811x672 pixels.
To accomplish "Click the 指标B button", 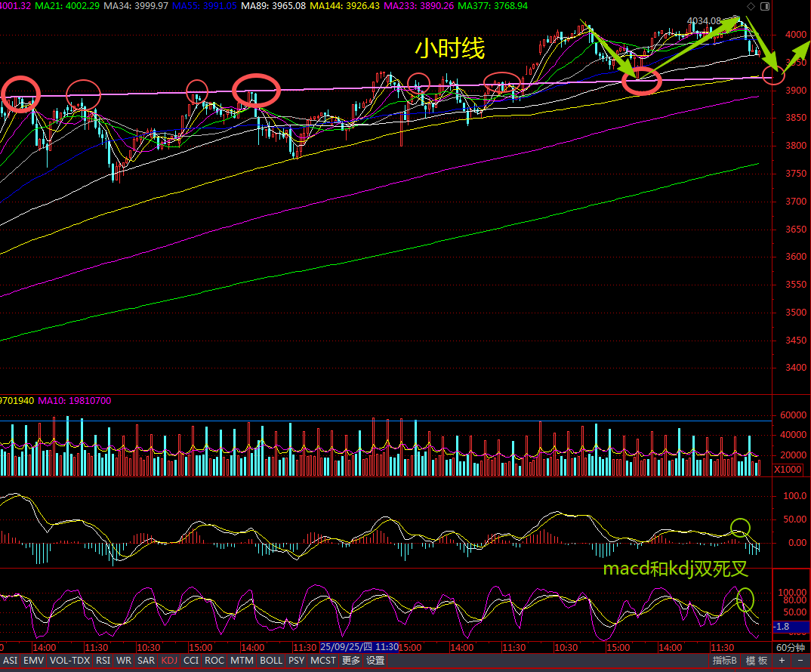I will [725, 661].
